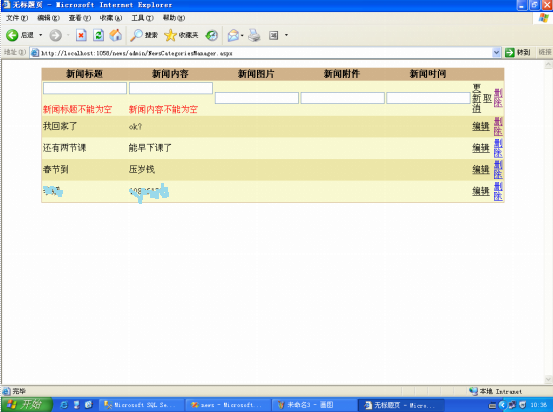The width and height of the screenshot is (553, 412).
Task: Open the History toolbar icon
Action: click(x=212, y=35)
